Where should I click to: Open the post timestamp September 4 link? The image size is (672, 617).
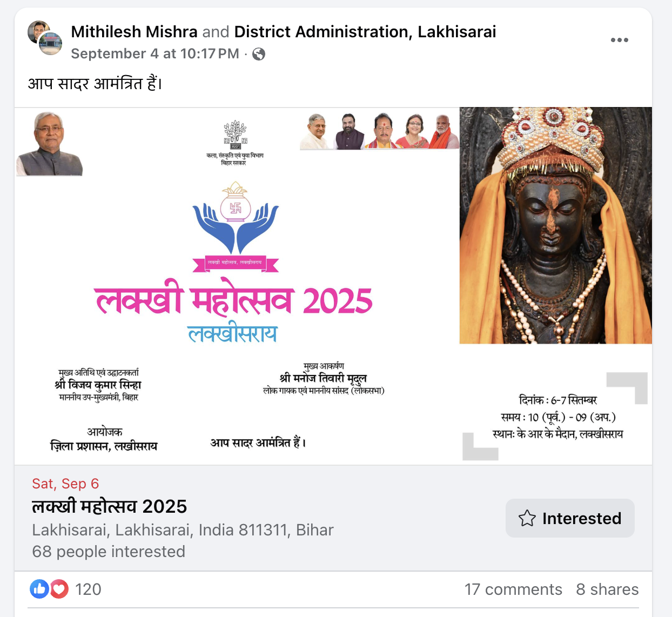[155, 53]
